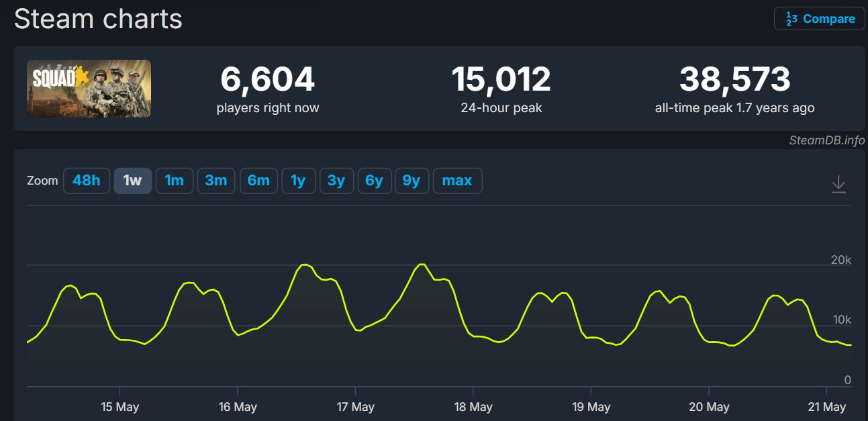Select the 1w zoom range
The image size is (868, 421).
coord(133,181)
